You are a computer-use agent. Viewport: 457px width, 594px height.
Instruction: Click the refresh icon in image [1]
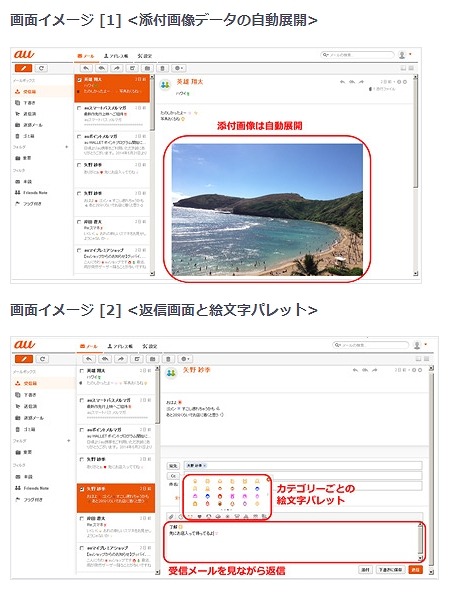tap(41, 68)
